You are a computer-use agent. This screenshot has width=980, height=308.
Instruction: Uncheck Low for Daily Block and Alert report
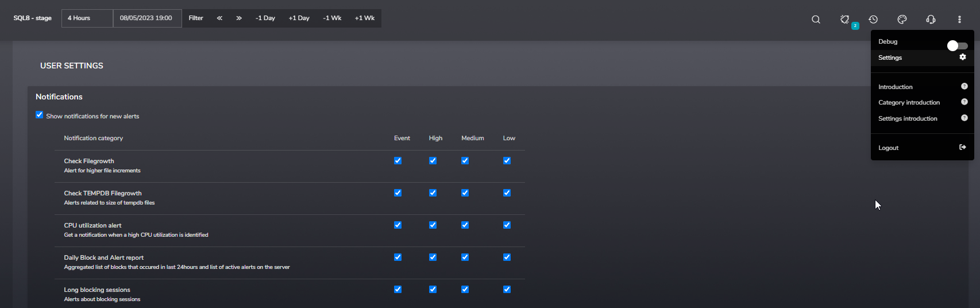pos(507,257)
